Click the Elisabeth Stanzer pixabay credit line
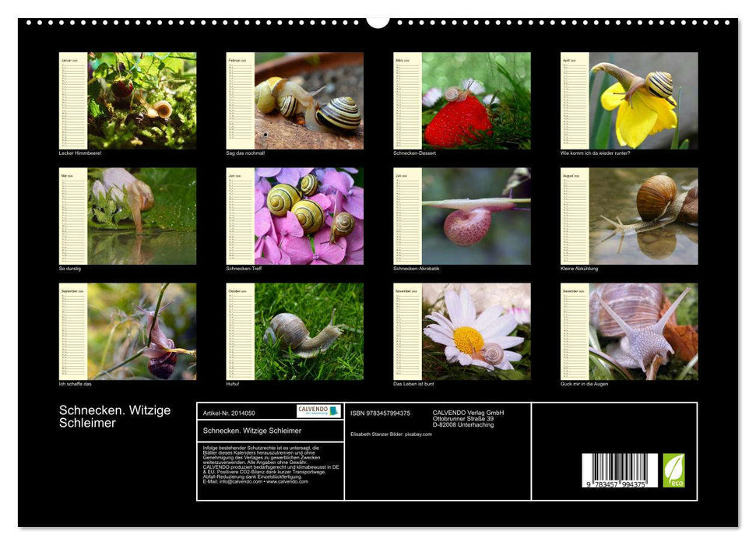756x545 pixels. click(x=392, y=432)
